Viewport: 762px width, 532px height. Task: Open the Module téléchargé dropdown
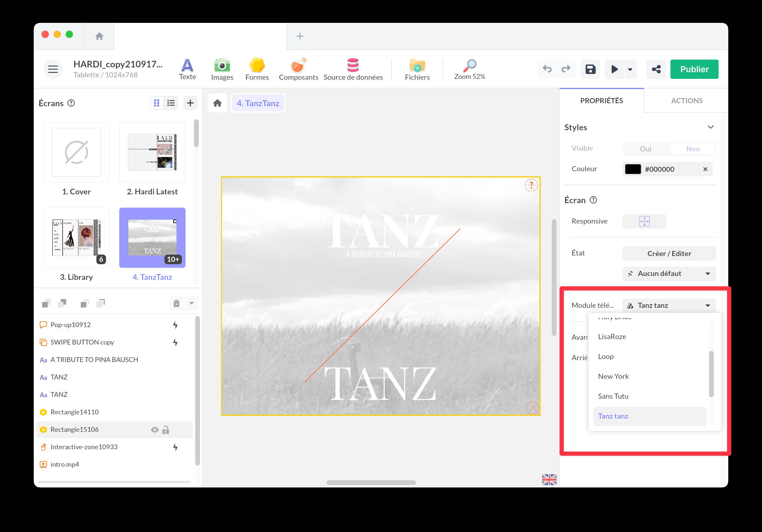[x=668, y=305]
